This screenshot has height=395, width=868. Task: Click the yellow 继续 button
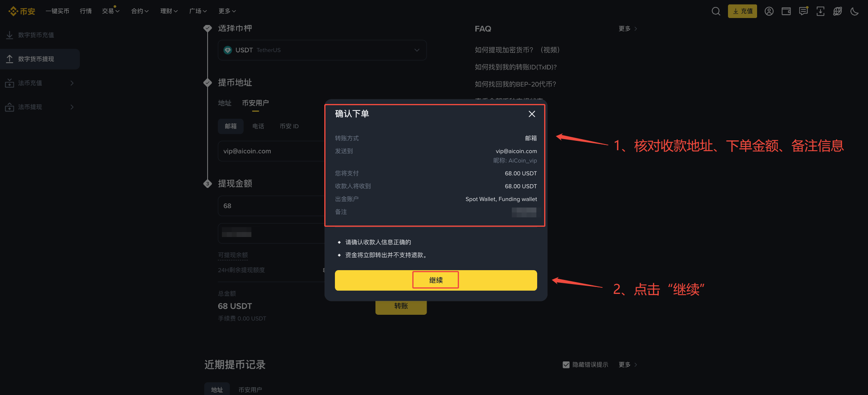(x=436, y=280)
